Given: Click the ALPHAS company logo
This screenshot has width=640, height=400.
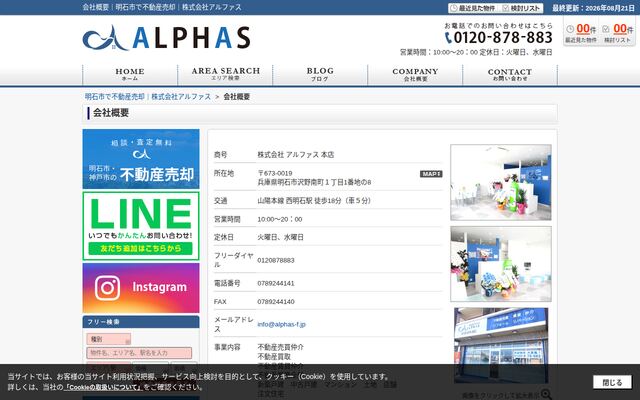Looking at the screenshot, I should (167, 38).
